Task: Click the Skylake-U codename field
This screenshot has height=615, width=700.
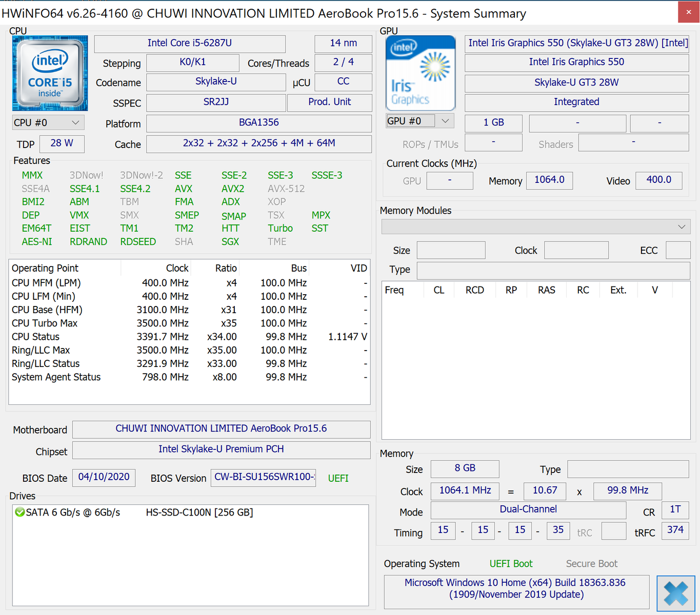Action: point(216,82)
